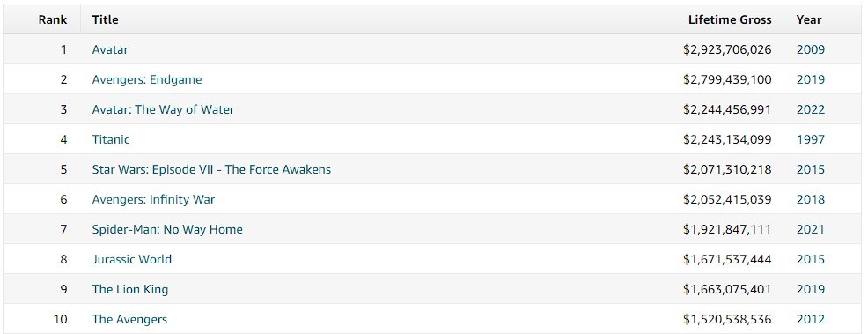Open Spider-Man: No Way Home link
The image size is (868, 334).
click(x=167, y=229)
